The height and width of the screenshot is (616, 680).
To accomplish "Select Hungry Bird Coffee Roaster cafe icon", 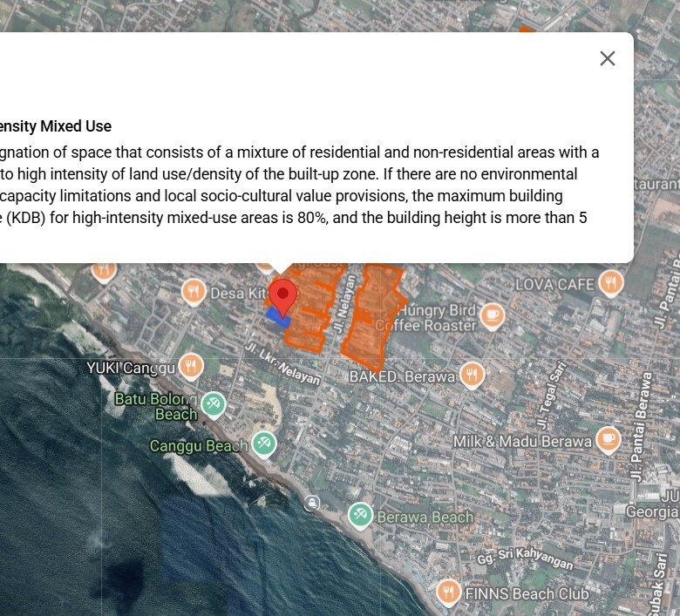I will (493, 315).
